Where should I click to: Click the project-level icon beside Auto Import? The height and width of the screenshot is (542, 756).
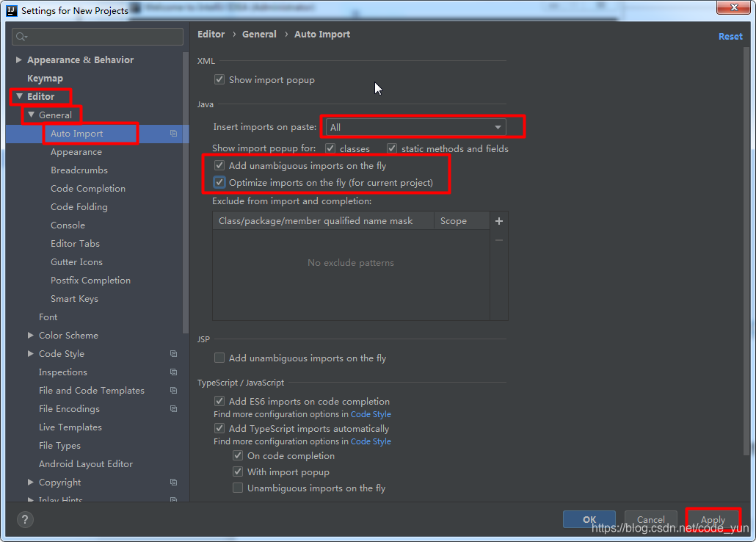(x=173, y=134)
